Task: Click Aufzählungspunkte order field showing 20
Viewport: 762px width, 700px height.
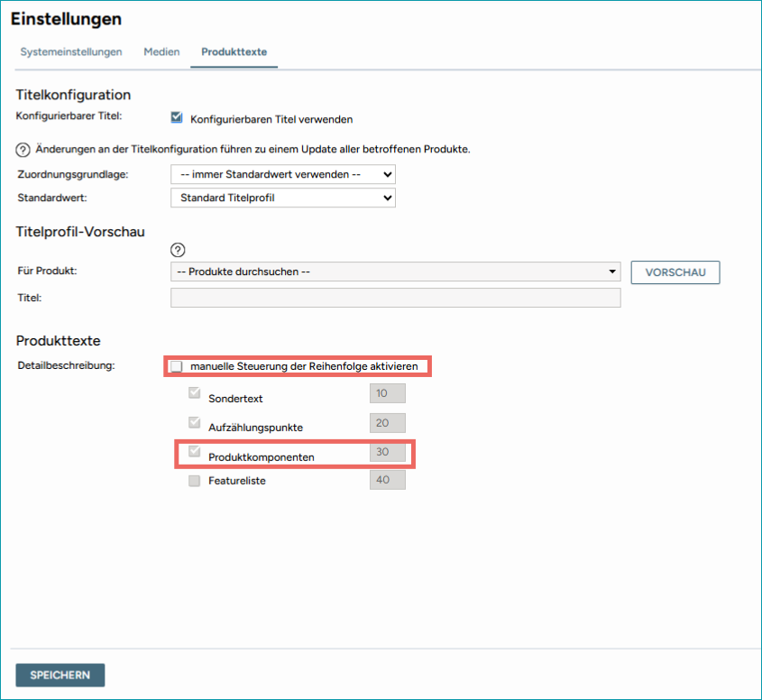Action: [x=388, y=423]
